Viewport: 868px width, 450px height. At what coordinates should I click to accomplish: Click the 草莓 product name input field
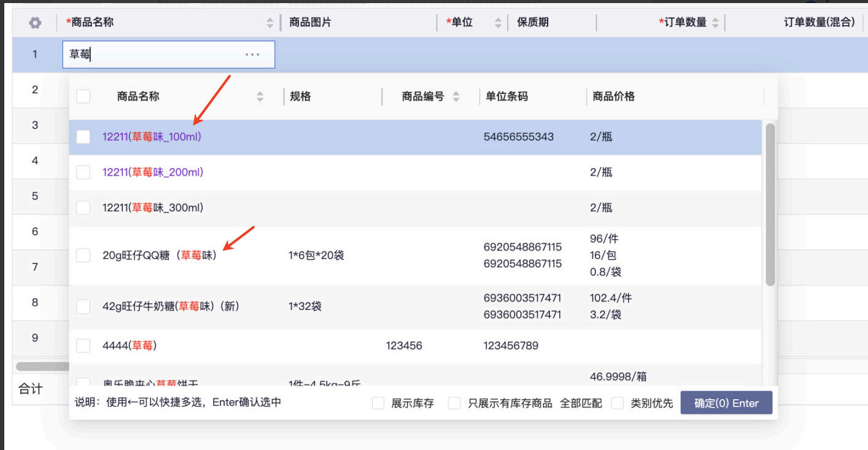tap(153, 55)
